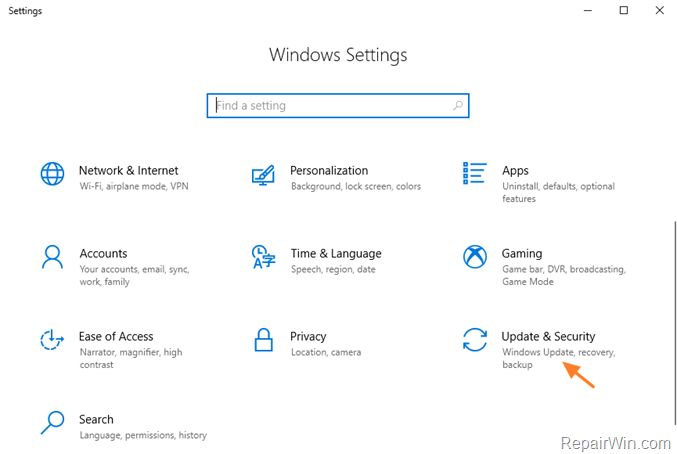The image size is (677, 454).
Task: Click the Update & Security refresh icon
Action: [475, 340]
